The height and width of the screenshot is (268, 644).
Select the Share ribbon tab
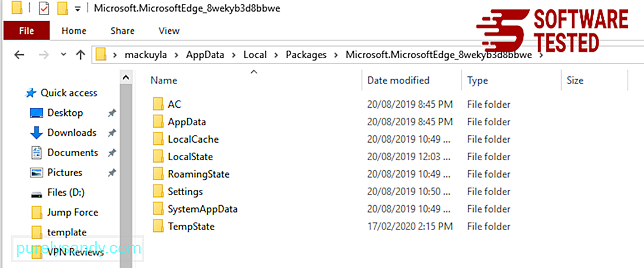pyautogui.click(x=123, y=31)
